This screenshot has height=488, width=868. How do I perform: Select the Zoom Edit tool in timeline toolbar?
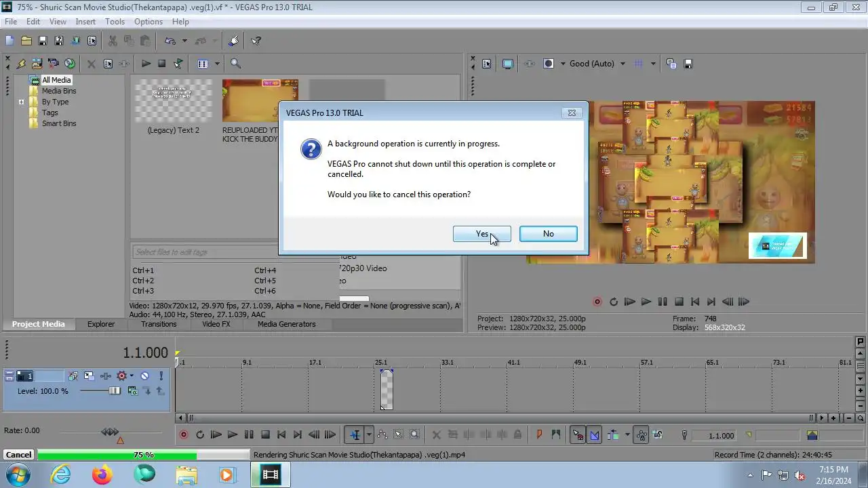click(415, 435)
